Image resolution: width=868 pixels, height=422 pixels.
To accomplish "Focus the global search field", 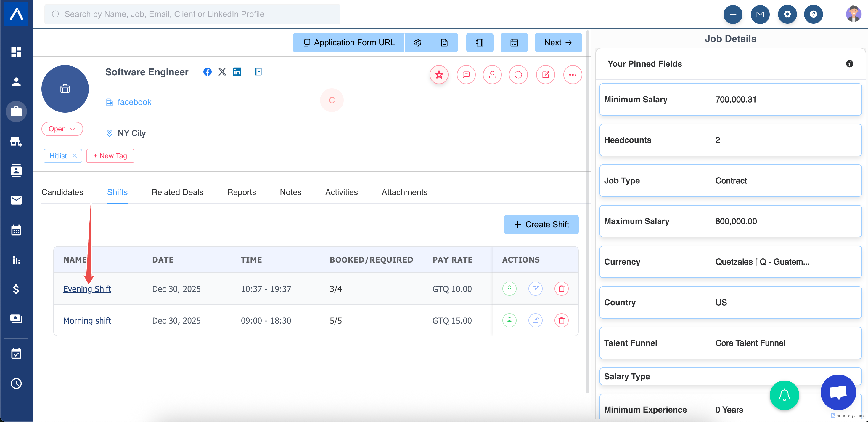I will tap(192, 14).
